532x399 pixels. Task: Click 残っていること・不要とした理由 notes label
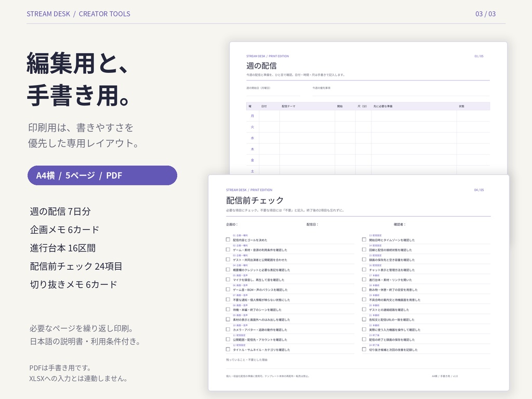click(247, 360)
